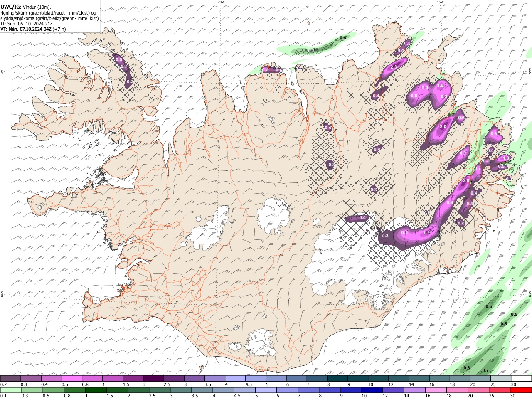Click the "1.3" precipitation value on the map
This screenshot has height=399, width=532.
click(x=506, y=158)
